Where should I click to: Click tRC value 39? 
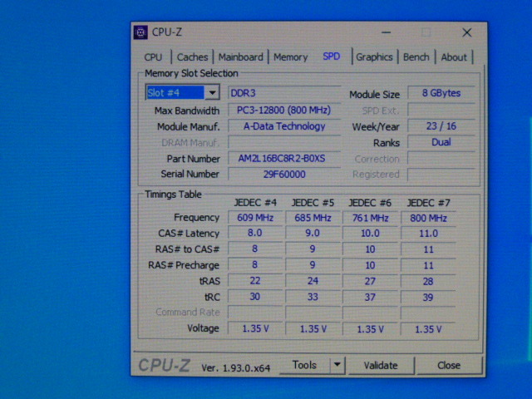tap(429, 298)
